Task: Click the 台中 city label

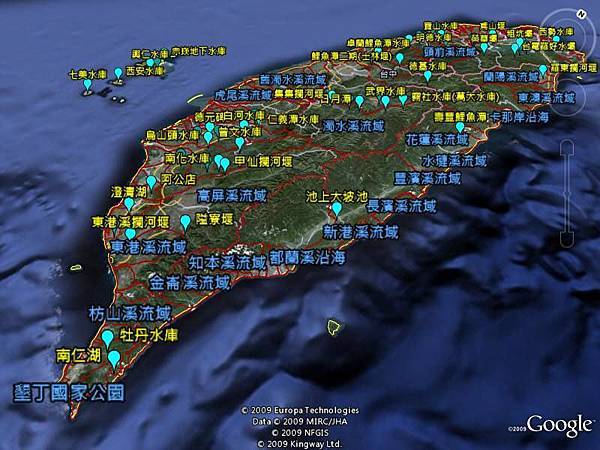Action: pos(388,73)
